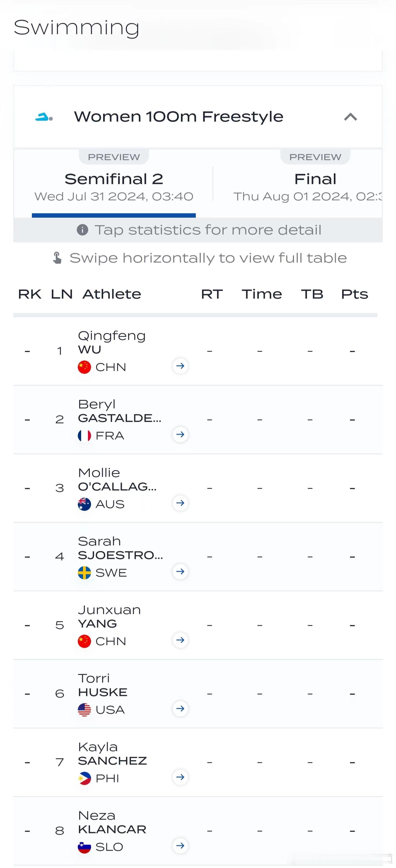Open Junxuan Yang's arrow icon
Viewport: 396px width, 868px height.
[x=180, y=640]
